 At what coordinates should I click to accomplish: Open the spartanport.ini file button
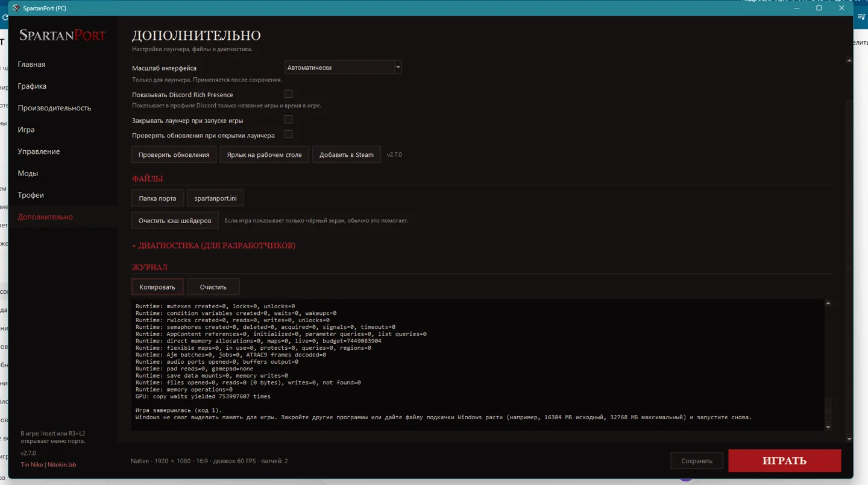(x=216, y=198)
